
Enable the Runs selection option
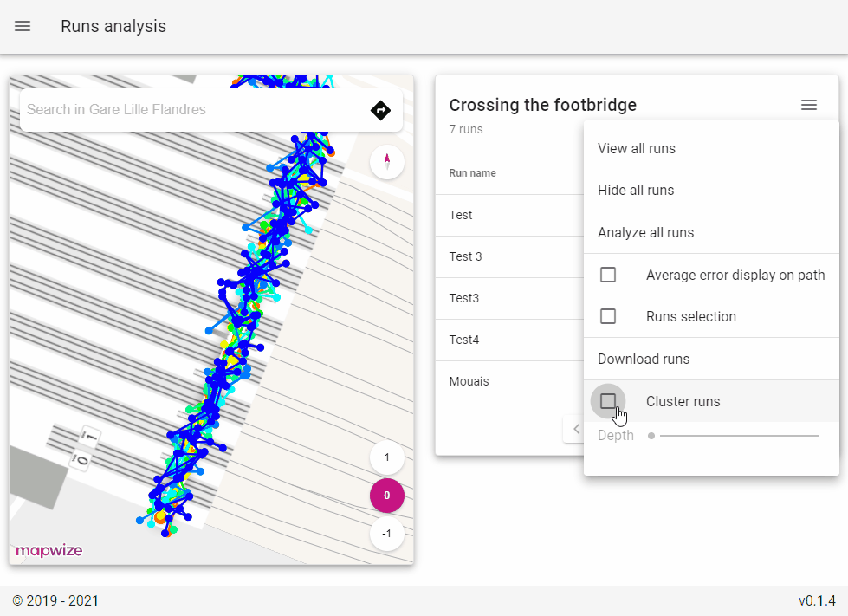(x=608, y=315)
